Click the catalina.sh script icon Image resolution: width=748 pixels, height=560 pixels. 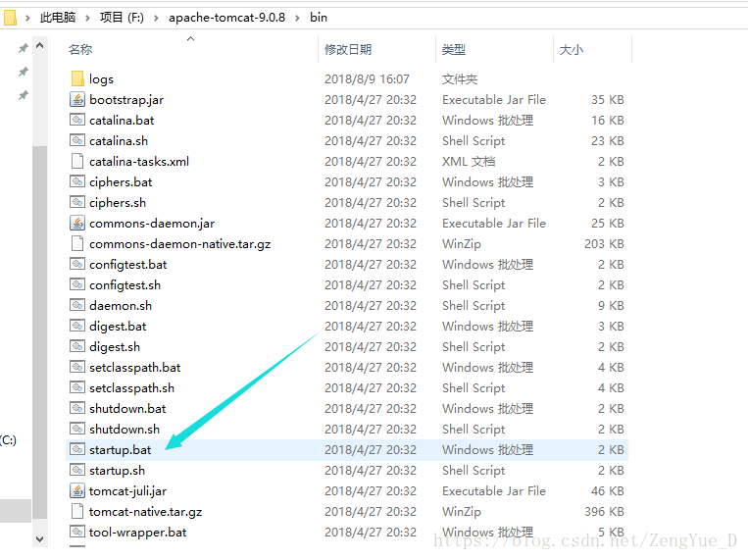pyautogui.click(x=77, y=140)
